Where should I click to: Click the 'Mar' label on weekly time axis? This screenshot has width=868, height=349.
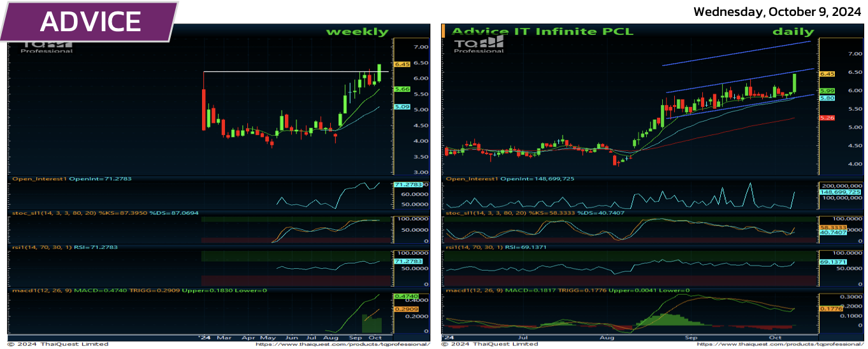click(x=224, y=338)
